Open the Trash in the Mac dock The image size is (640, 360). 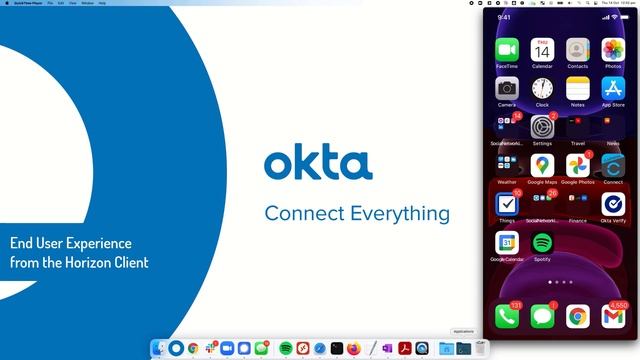(x=481, y=348)
